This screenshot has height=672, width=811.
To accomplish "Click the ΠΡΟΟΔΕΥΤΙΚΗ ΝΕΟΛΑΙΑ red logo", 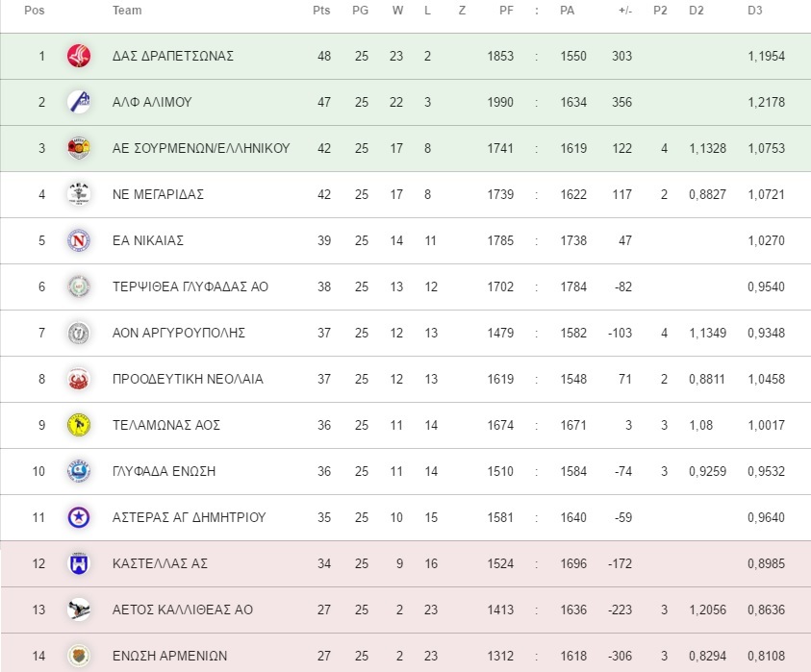I will click(x=79, y=379).
